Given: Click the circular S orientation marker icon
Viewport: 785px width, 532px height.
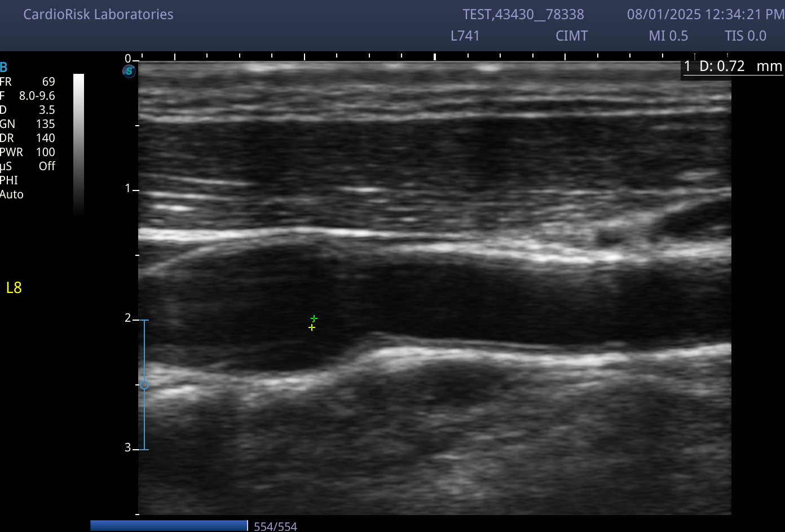Looking at the screenshot, I should pyautogui.click(x=130, y=71).
